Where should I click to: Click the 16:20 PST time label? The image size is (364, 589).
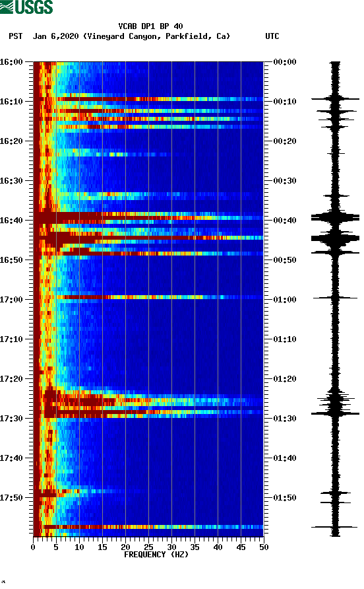tap(11, 141)
